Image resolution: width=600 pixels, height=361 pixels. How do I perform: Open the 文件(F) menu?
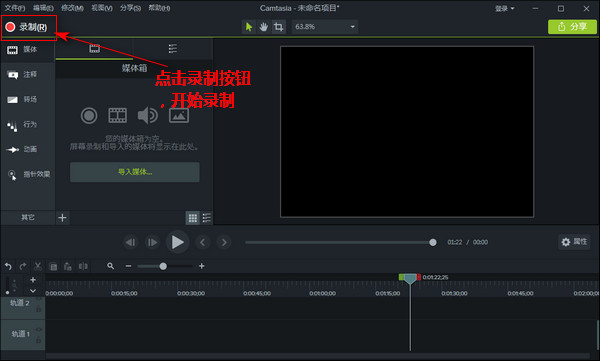tap(15, 8)
